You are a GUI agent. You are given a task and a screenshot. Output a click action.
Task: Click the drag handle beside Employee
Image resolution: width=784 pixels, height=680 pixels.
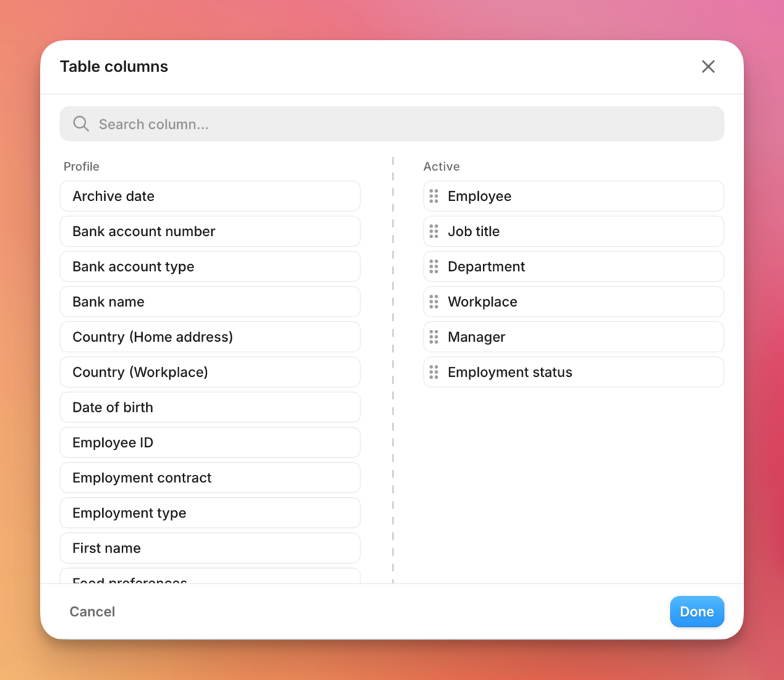tap(434, 196)
